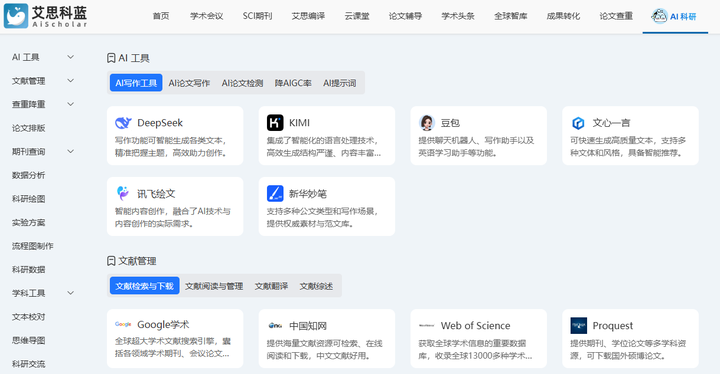Click the 豆包 card title

click(x=450, y=123)
